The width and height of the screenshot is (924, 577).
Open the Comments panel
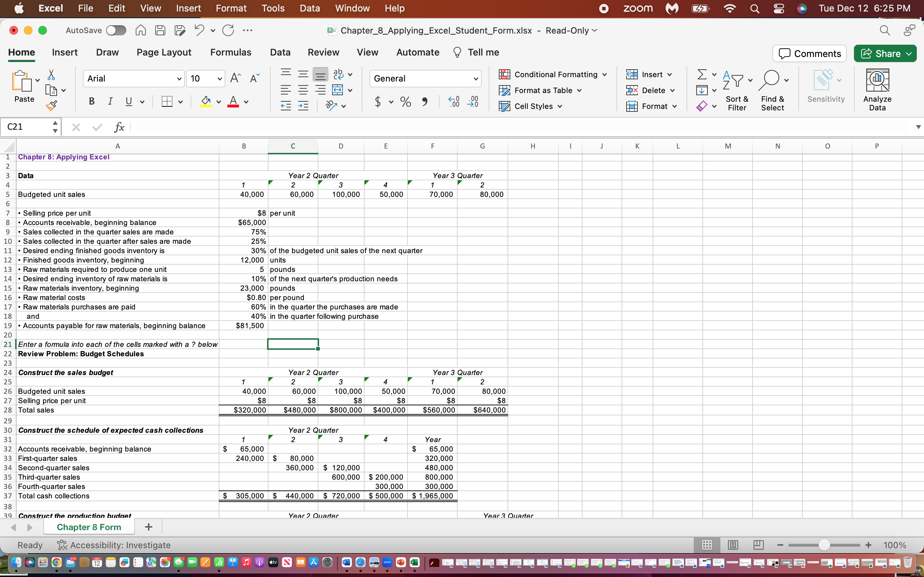(809, 53)
